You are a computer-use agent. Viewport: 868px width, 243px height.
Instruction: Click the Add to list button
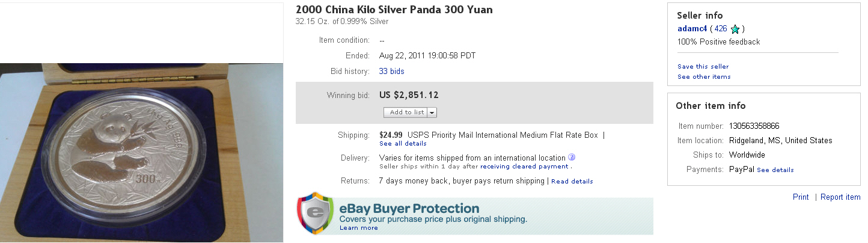point(406,112)
